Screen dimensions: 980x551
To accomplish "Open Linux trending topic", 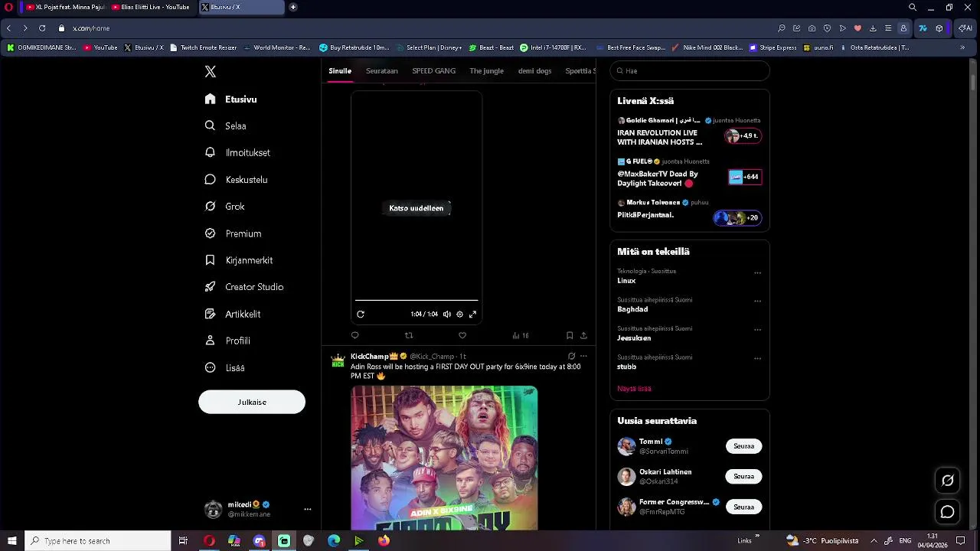I will coord(626,281).
